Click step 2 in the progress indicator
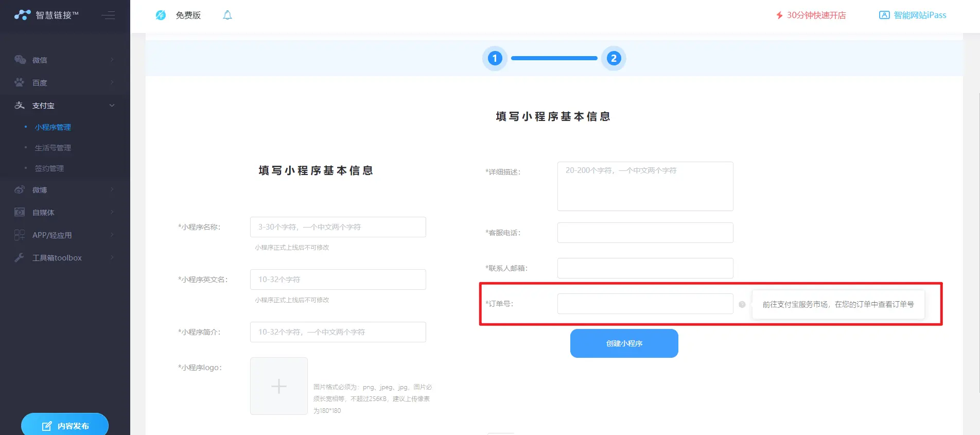The width and height of the screenshot is (980, 435). [x=613, y=58]
